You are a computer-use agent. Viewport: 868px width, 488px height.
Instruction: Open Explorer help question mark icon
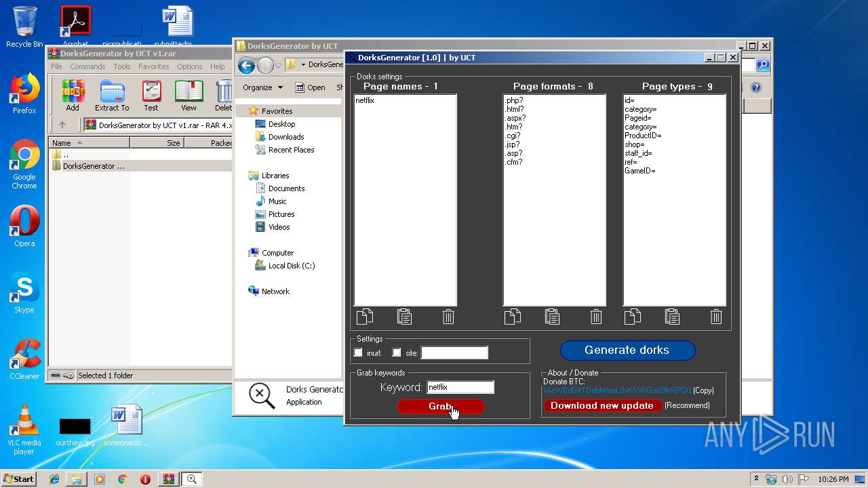click(756, 87)
